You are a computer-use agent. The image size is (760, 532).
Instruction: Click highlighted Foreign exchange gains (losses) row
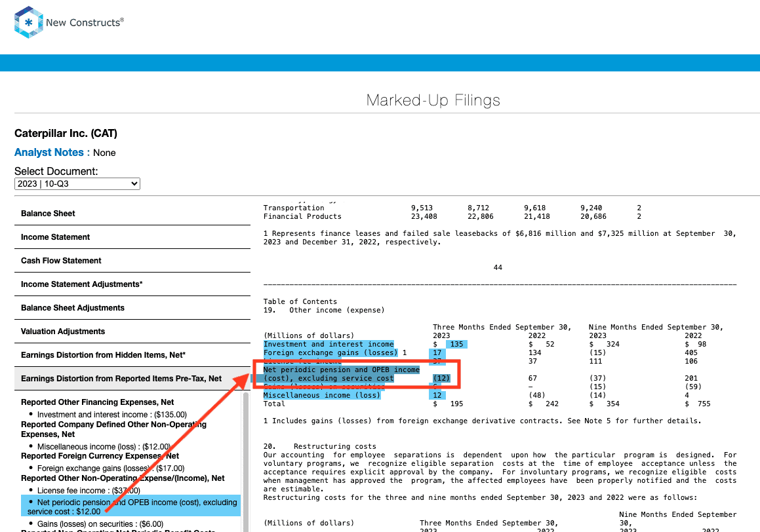click(330, 353)
